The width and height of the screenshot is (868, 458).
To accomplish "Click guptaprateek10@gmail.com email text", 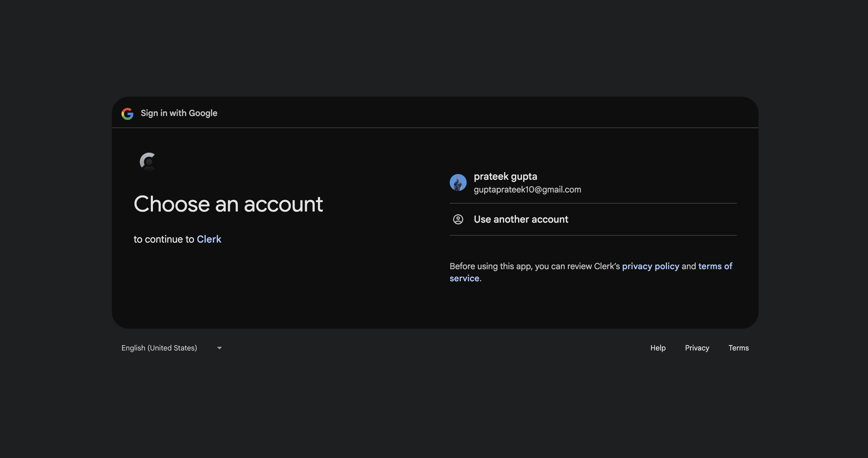I will click(x=527, y=190).
